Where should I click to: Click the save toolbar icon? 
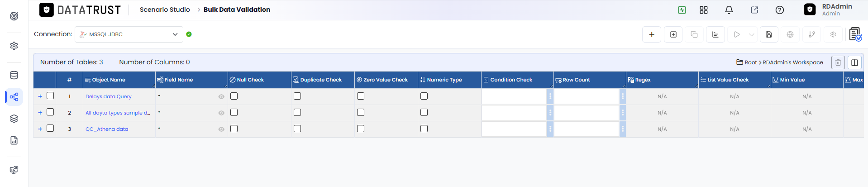pos(769,34)
